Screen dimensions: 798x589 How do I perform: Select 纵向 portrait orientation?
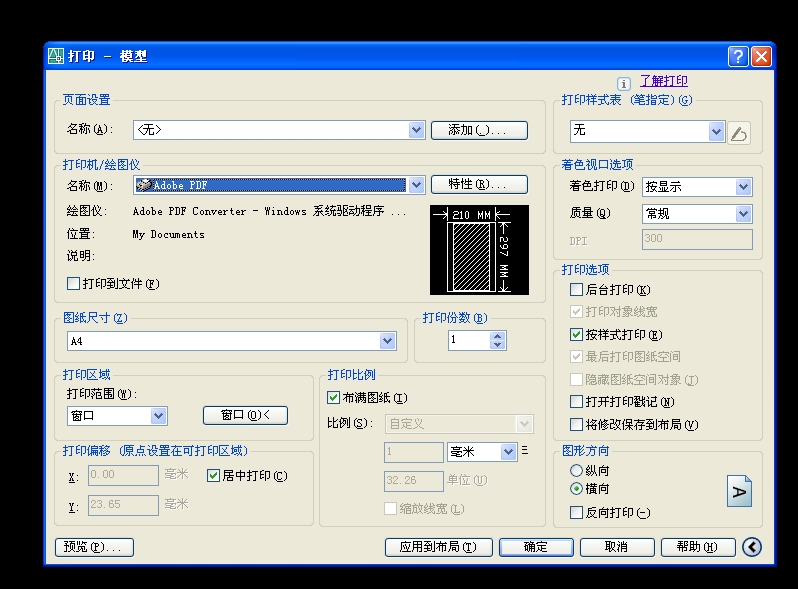pos(576,470)
